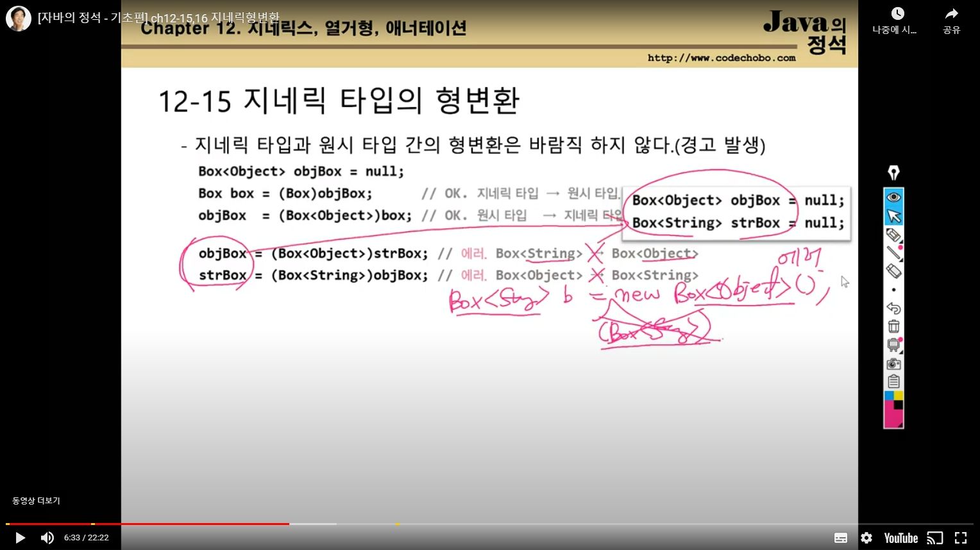This screenshot has width=980, height=550.
Task: Toggle annotation visibility eye icon
Action: pyautogui.click(x=893, y=197)
